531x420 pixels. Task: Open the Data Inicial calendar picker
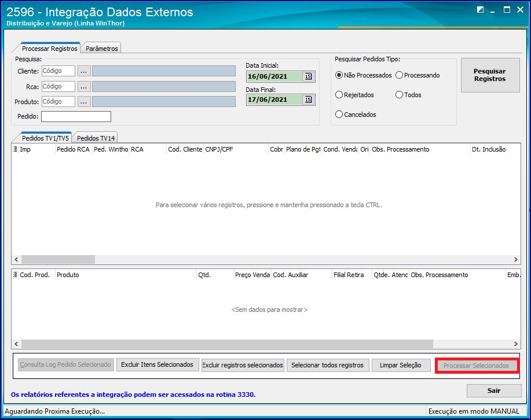[x=308, y=76]
